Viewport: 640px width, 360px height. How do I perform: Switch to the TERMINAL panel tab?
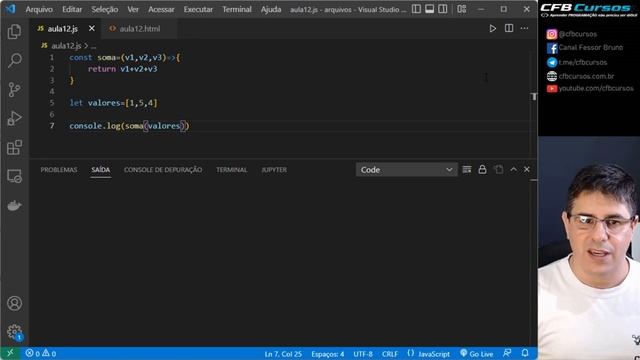[x=231, y=170]
